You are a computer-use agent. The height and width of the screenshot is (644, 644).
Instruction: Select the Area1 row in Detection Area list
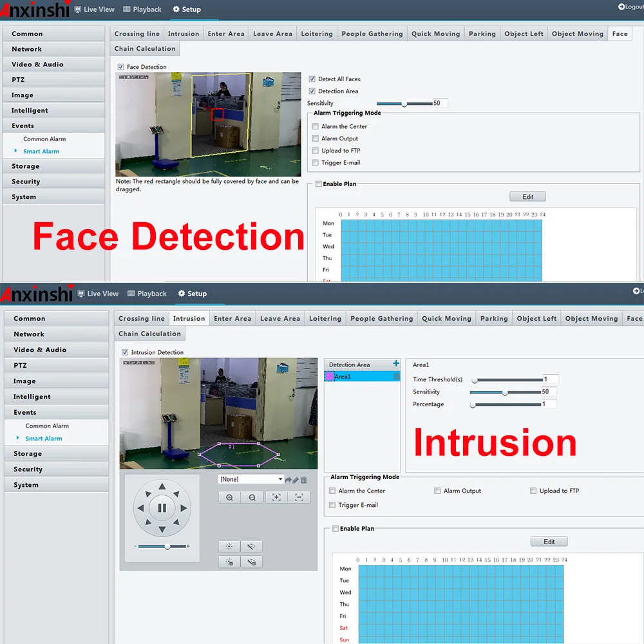(362, 376)
